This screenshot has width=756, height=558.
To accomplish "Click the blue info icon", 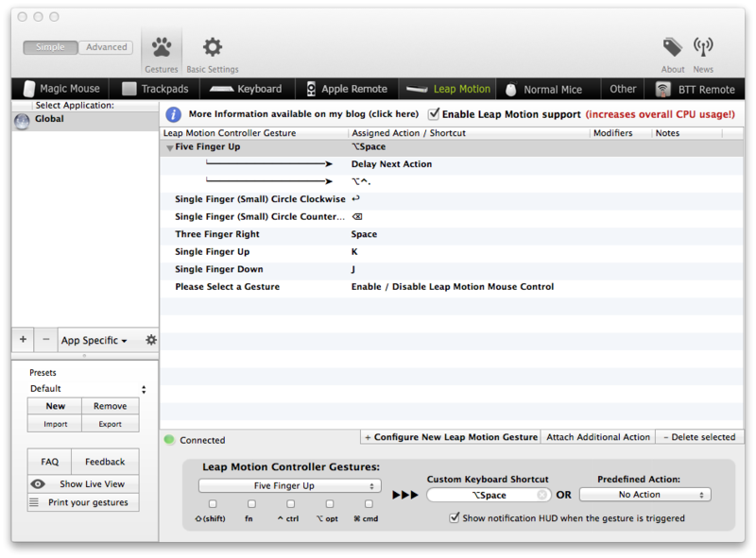I will click(x=173, y=114).
